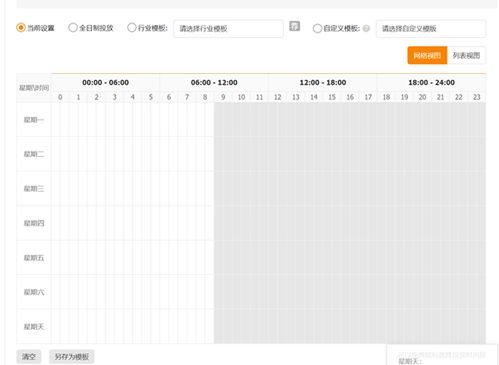The width and height of the screenshot is (499, 365).
Task: Click hour 22 column header
Action: click(x=459, y=97)
